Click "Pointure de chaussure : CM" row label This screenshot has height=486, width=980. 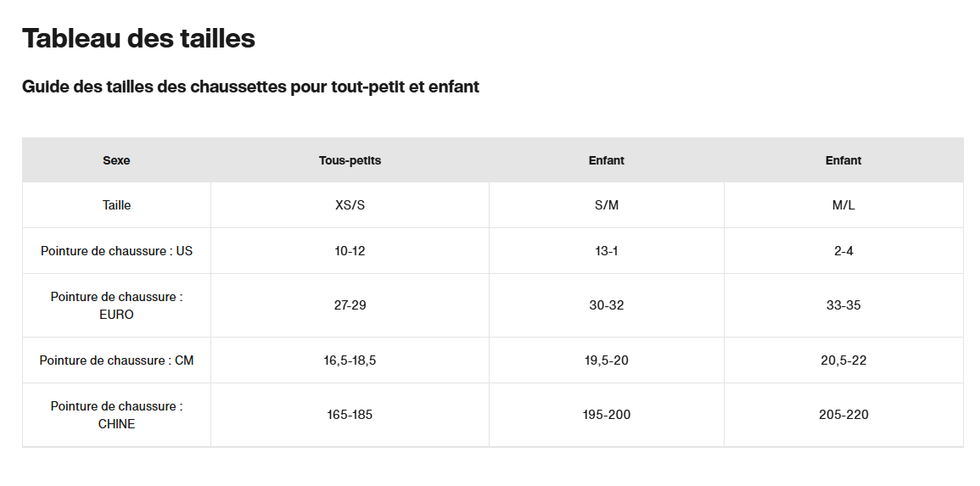116,360
